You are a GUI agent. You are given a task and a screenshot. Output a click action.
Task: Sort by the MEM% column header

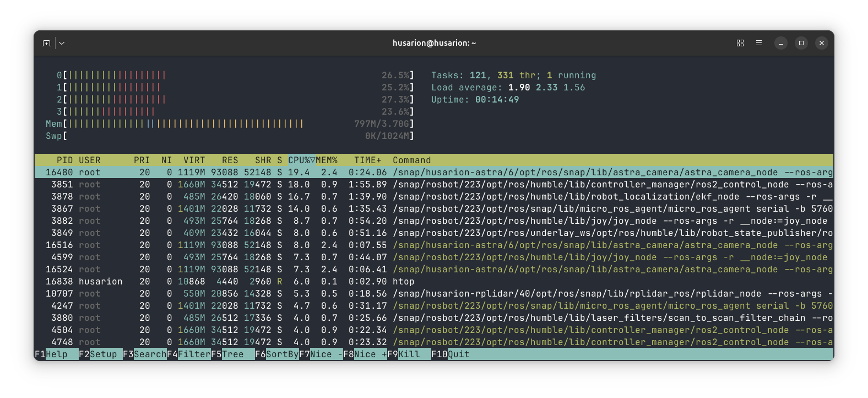[x=327, y=160]
